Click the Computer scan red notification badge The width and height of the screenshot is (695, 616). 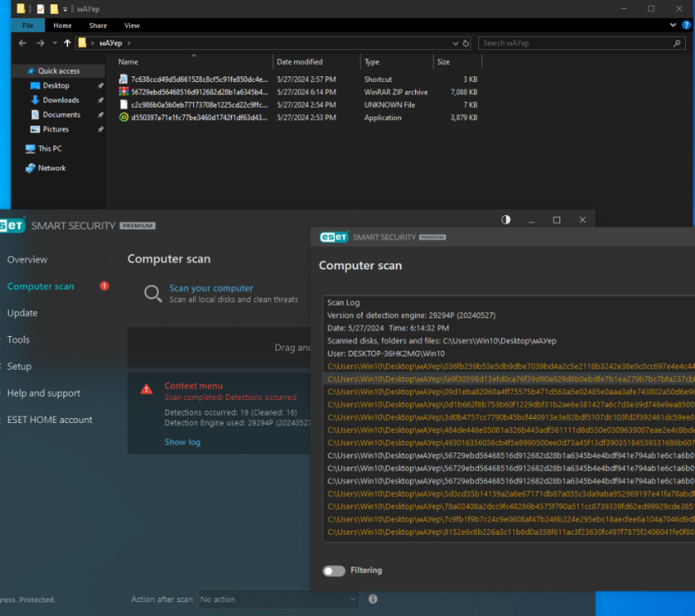click(x=104, y=286)
